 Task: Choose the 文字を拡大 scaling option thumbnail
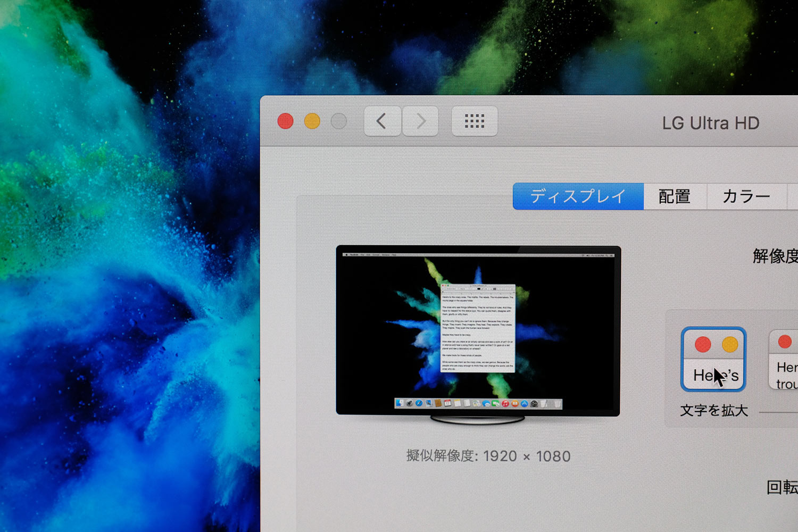coord(713,359)
